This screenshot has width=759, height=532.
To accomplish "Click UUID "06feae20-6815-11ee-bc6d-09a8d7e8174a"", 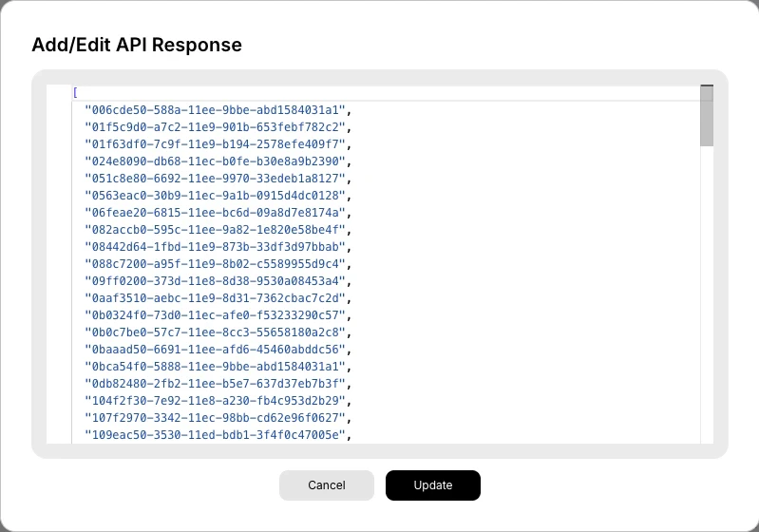I will tap(215, 213).
